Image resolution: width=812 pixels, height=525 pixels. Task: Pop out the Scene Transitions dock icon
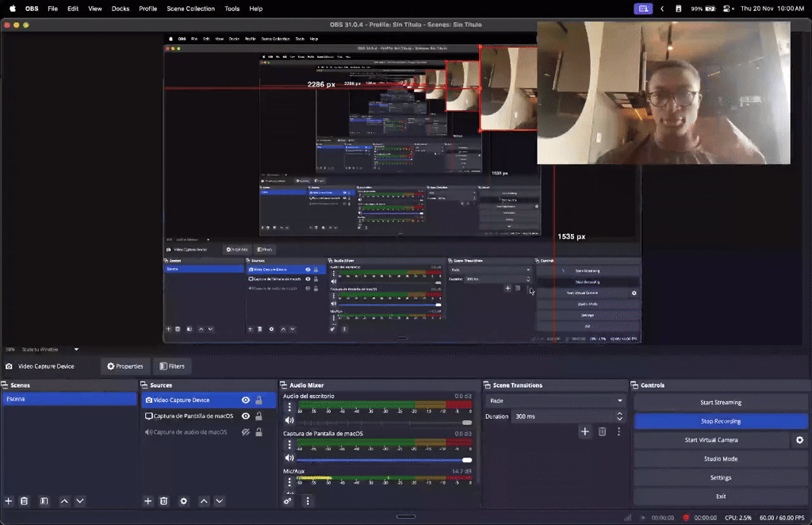pos(487,385)
